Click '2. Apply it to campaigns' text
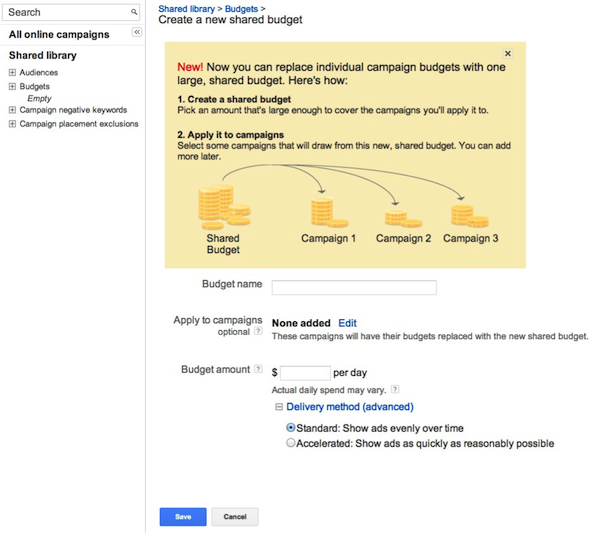 pos(231,135)
